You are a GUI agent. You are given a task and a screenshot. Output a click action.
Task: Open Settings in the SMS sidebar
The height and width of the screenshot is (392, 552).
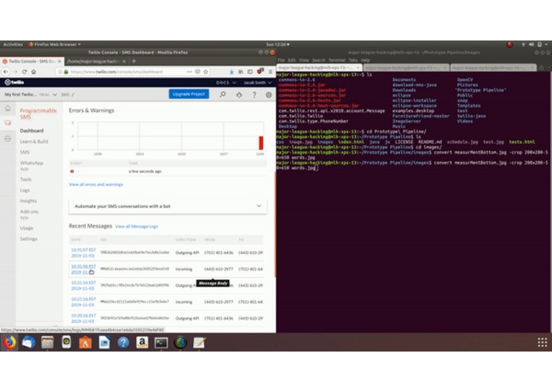click(29, 239)
